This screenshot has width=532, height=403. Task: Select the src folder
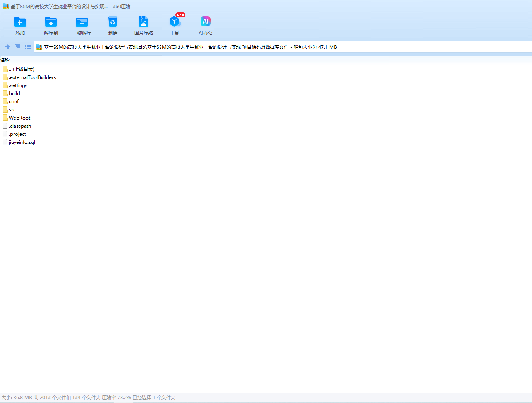pyautogui.click(x=12, y=110)
